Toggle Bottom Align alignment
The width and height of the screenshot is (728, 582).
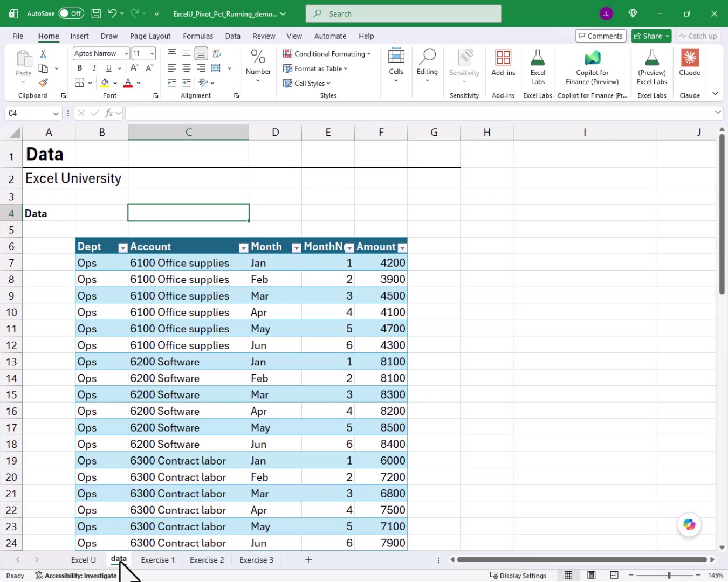201,53
